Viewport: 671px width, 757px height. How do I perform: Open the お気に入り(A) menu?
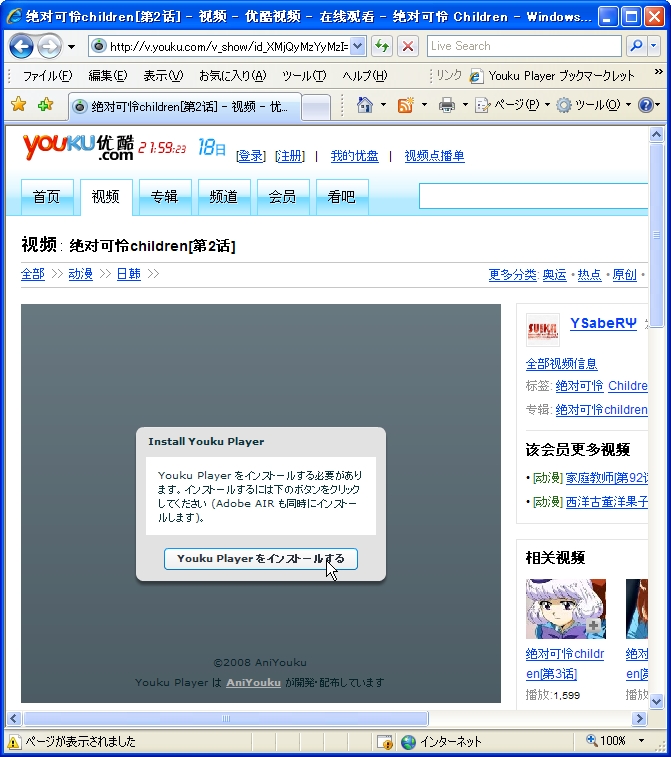[233, 76]
